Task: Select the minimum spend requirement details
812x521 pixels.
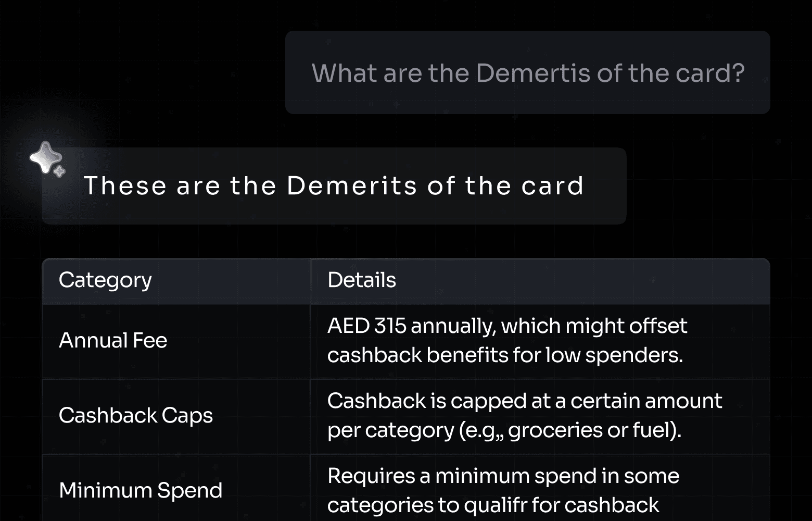Action: click(x=503, y=490)
